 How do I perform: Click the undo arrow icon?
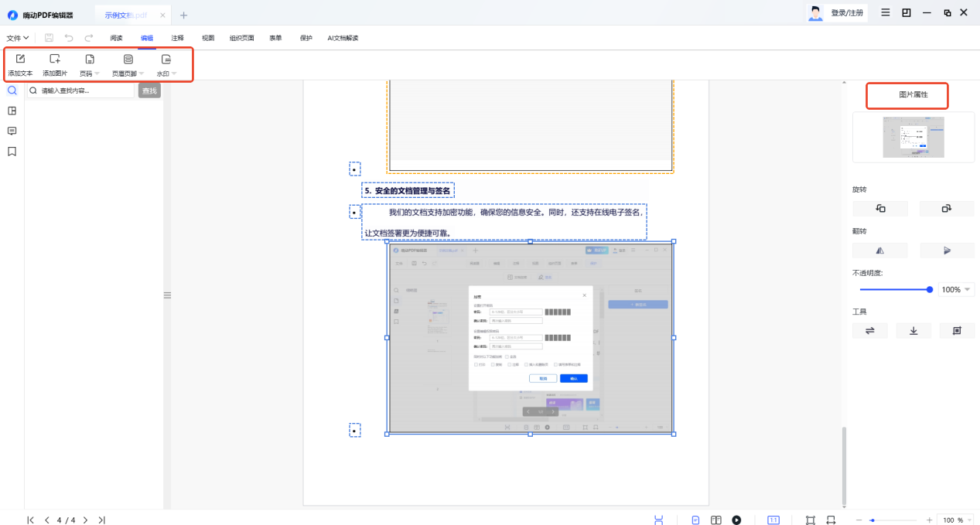click(x=69, y=37)
